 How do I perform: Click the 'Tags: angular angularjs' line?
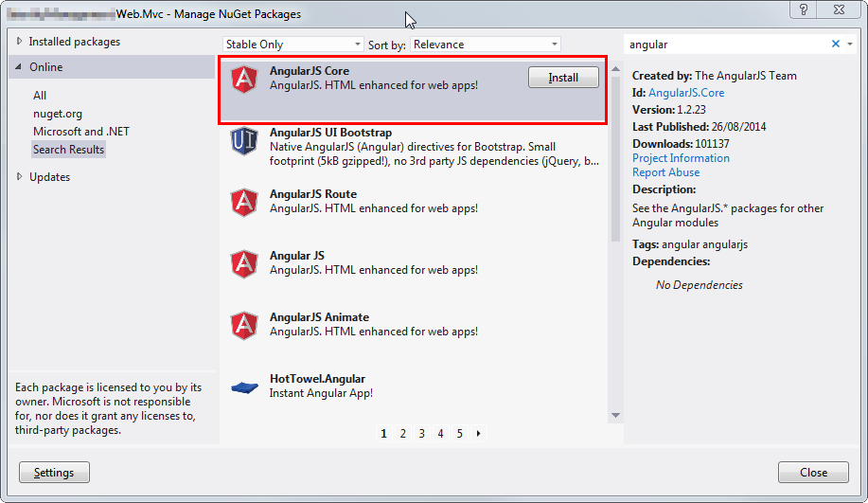click(x=690, y=244)
